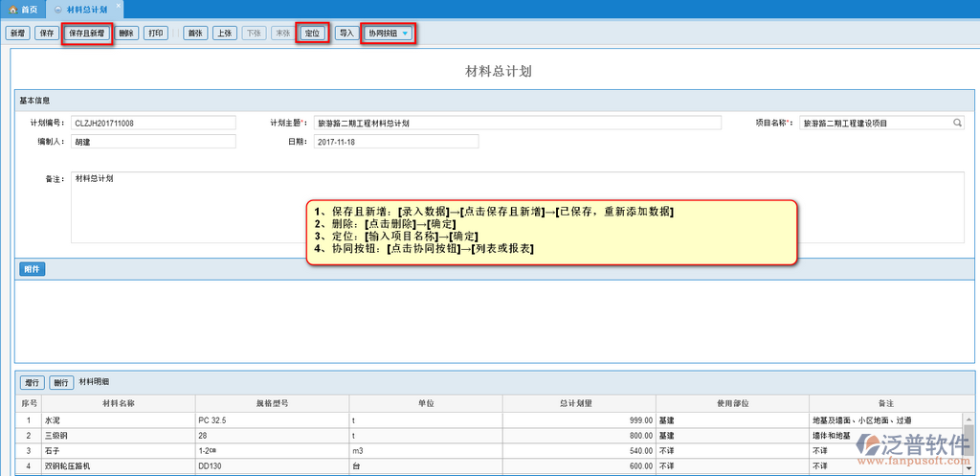980x476 pixels.
Task: Click the 附件 attachment button
Action: pos(32,269)
